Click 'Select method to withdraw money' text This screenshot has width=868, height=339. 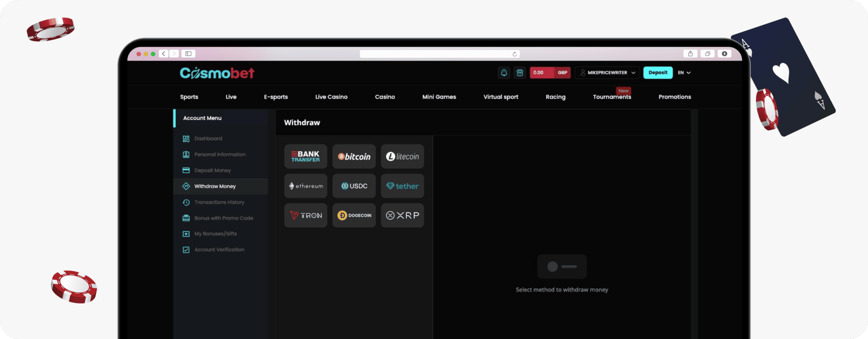[x=562, y=290]
